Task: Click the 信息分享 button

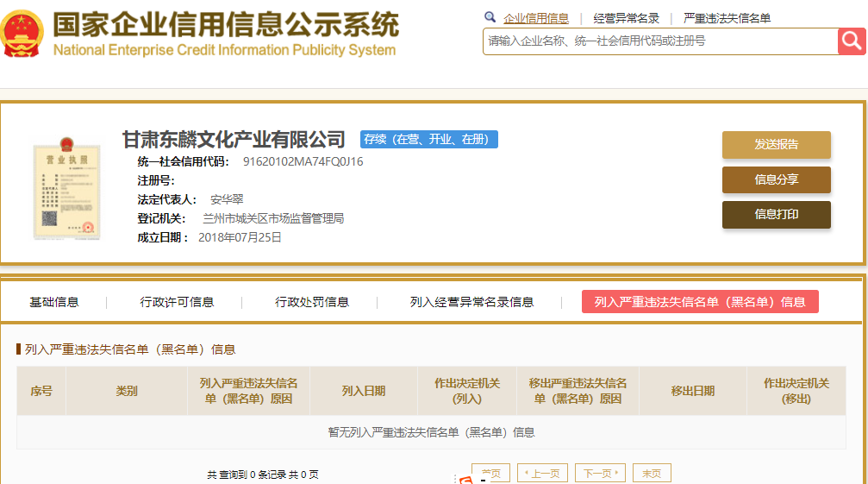Action: (x=776, y=179)
